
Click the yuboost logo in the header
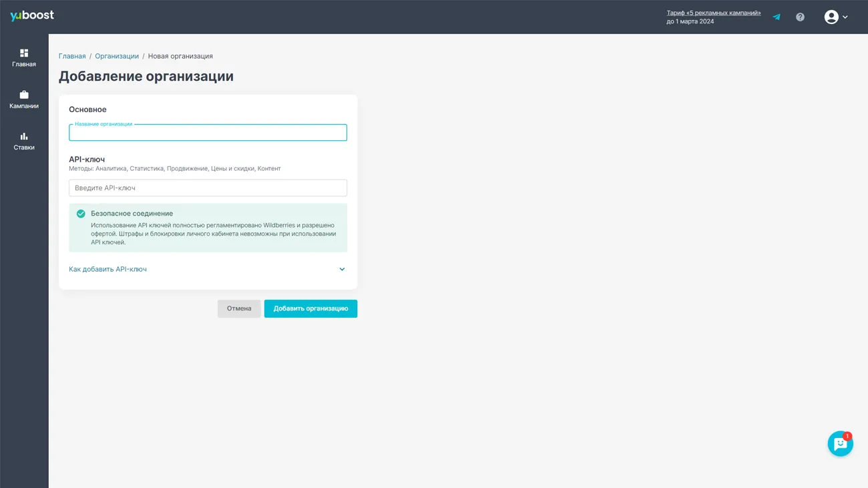(32, 15)
